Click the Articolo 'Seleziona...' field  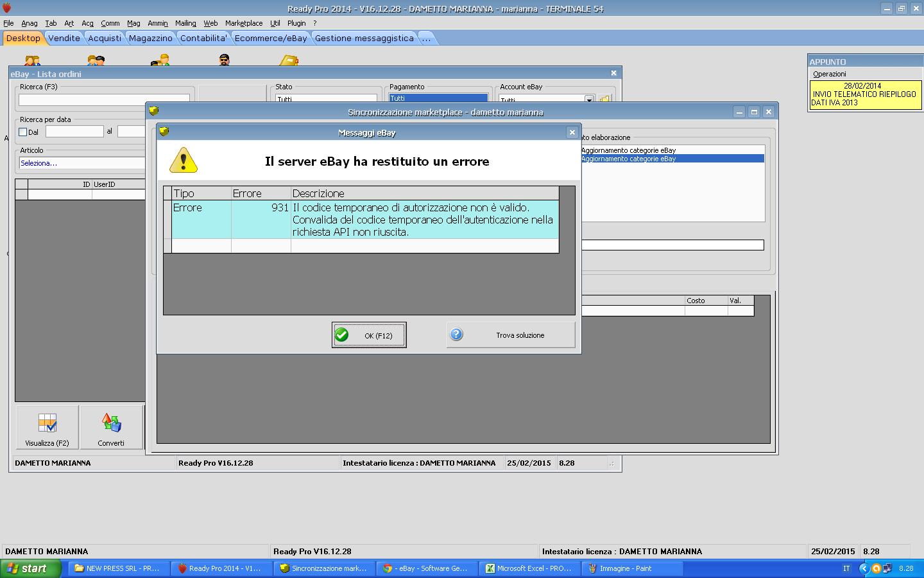pos(83,162)
